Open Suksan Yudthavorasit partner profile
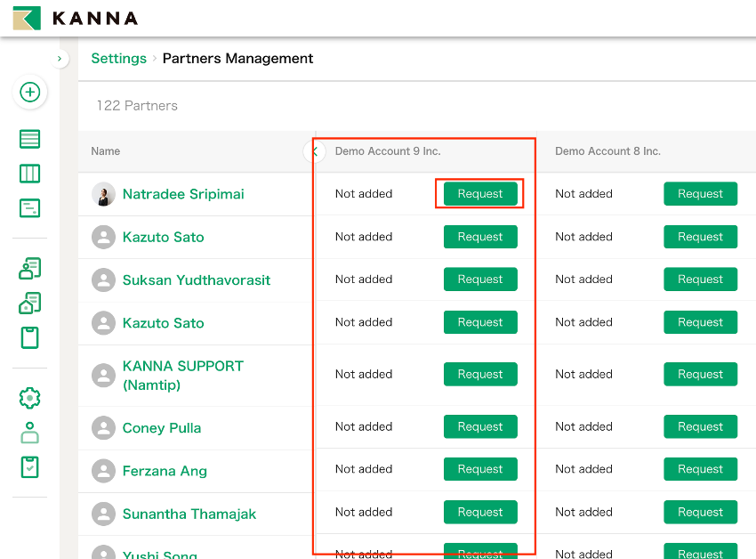 point(196,280)
